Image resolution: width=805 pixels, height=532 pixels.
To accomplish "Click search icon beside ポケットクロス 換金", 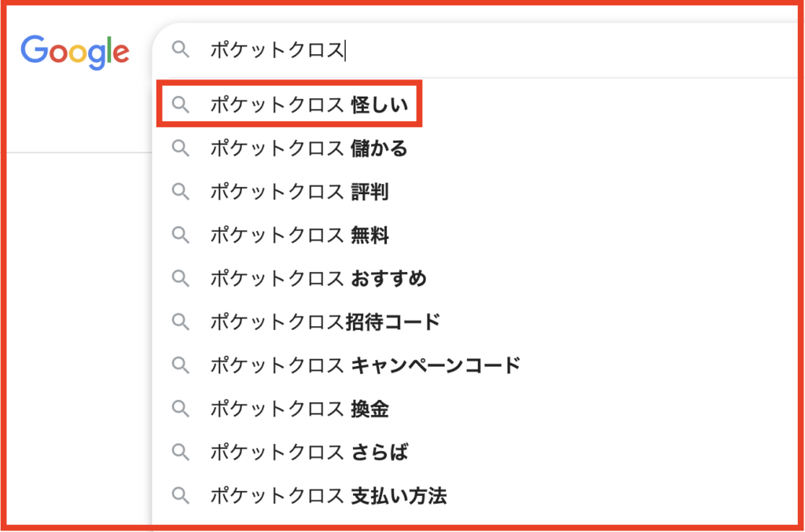I will point(181,409).
